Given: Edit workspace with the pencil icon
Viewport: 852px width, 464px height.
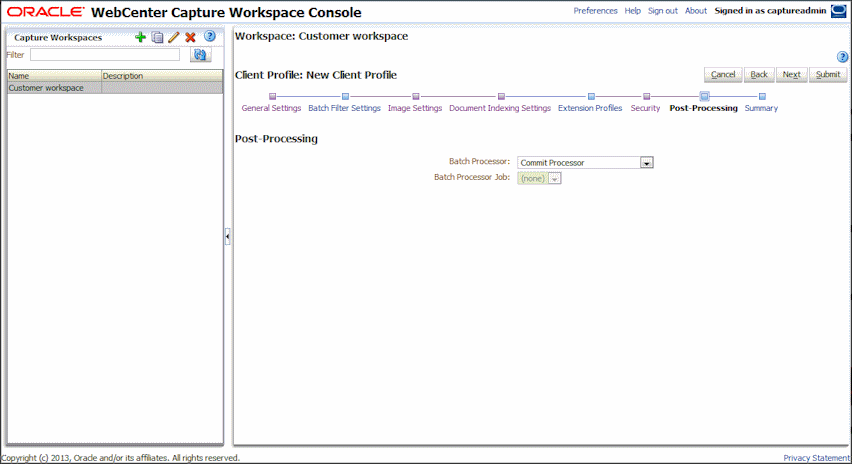Looking at the screenshot, I should click(x=173, y=37).
